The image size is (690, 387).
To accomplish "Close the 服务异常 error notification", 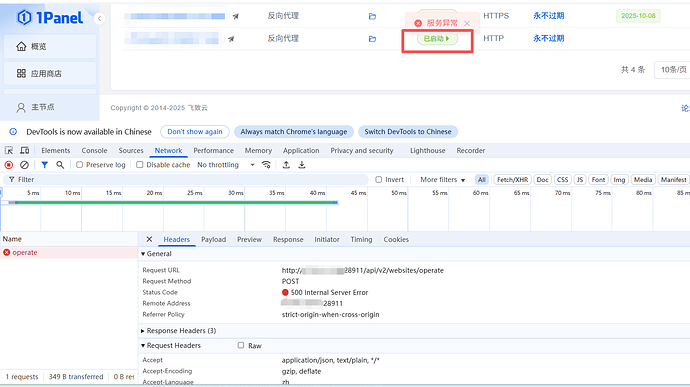I will (x=467, y=23).
